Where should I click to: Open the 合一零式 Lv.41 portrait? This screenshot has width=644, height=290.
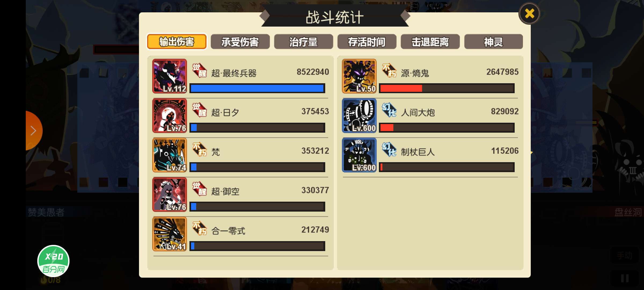[x=170, y=234]
